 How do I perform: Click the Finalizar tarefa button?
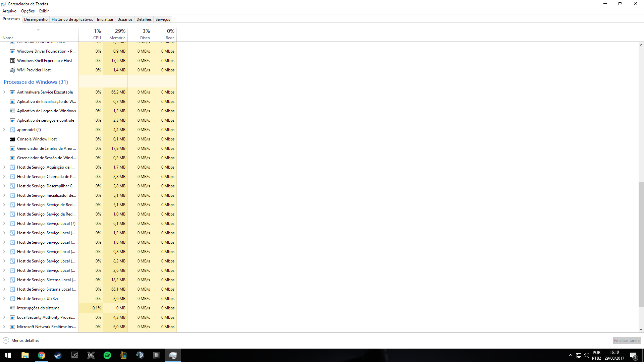click(627, 341)
